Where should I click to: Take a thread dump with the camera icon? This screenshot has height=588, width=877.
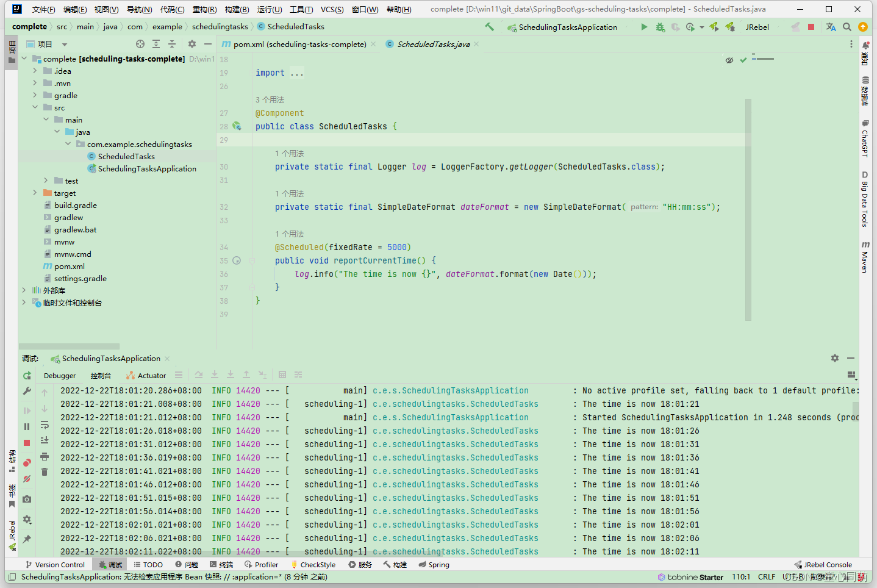[x=27, y=498]
